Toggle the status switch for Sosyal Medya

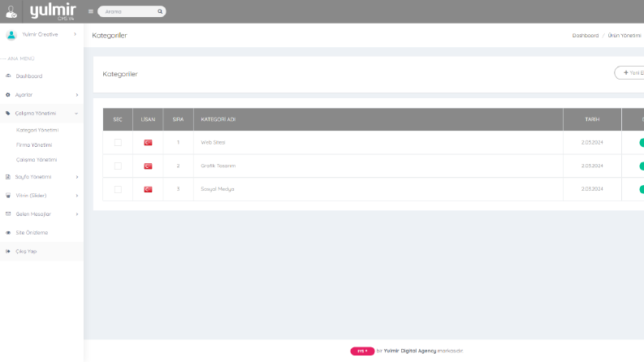click(642, 189)
